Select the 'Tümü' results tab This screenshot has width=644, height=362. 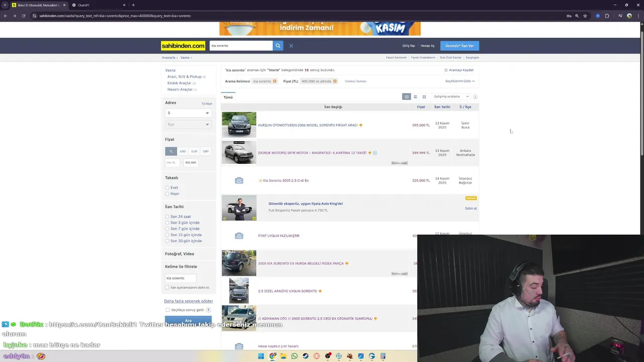tap(228, 97)
